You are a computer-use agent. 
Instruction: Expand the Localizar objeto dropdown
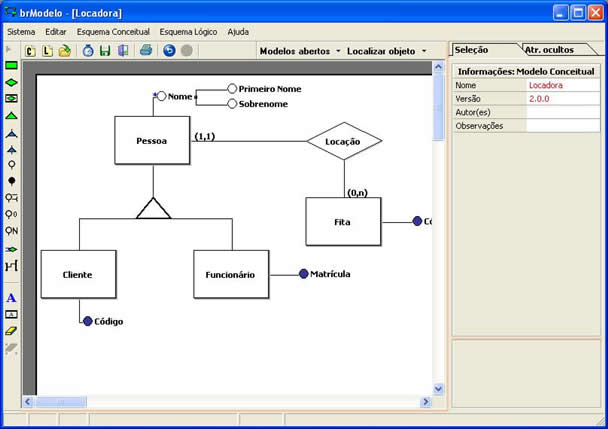point(386,50)
